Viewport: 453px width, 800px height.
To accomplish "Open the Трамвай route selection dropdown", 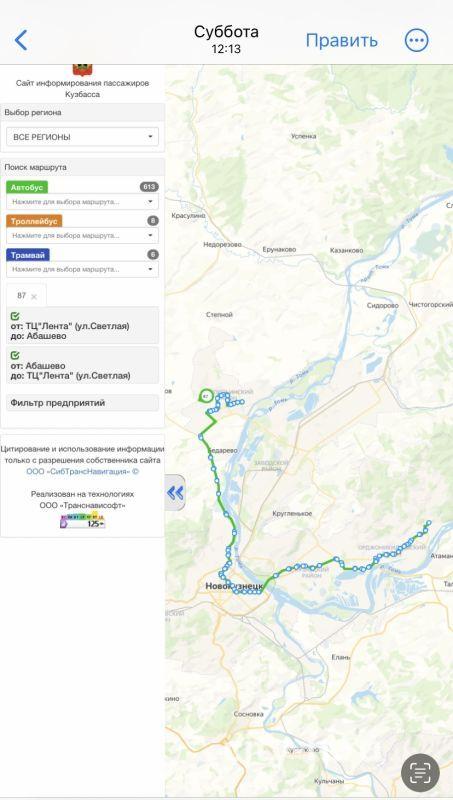I will tap(82, 269).
